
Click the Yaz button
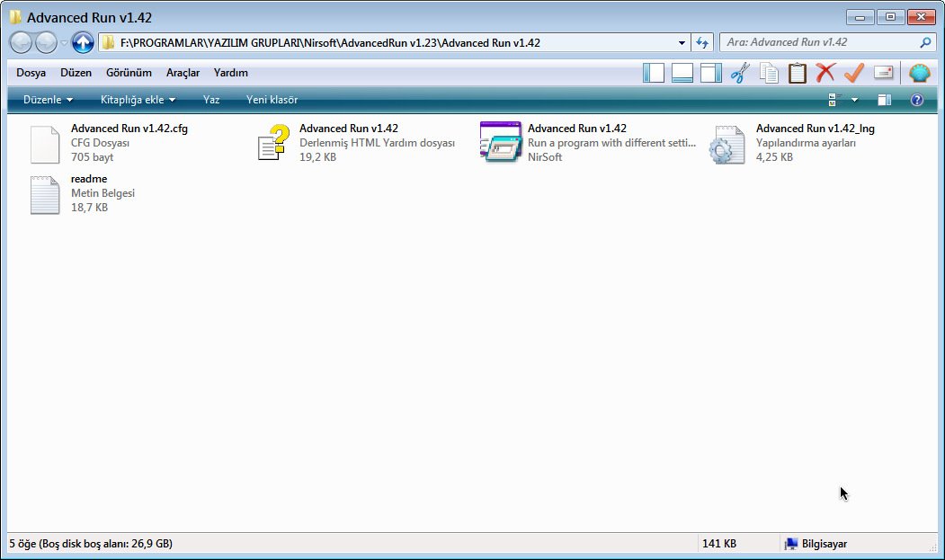[x=211, y=100]
